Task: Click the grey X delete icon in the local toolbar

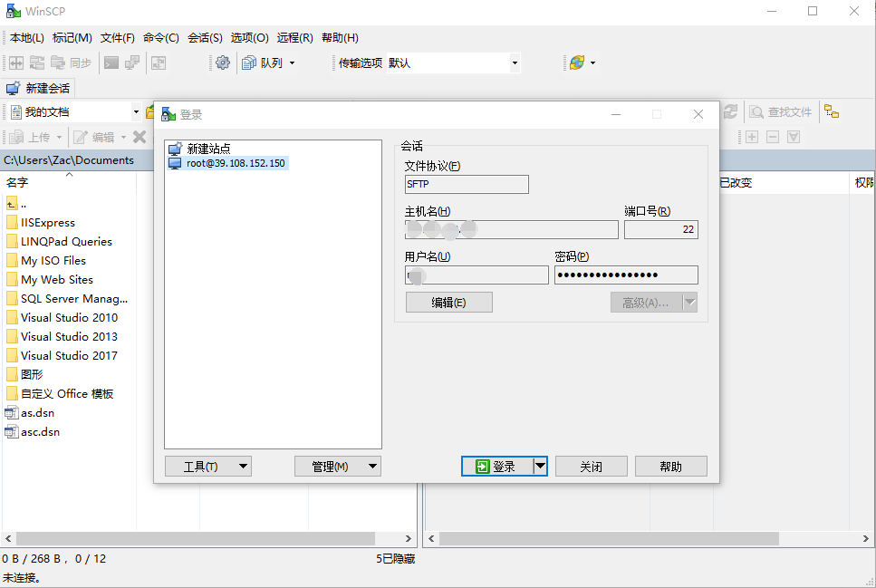Action: 140,137
